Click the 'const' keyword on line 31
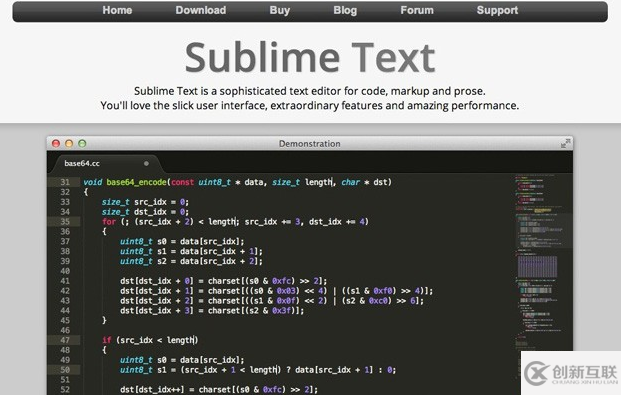This screenshot has height=395, width=621. point(183,182)
